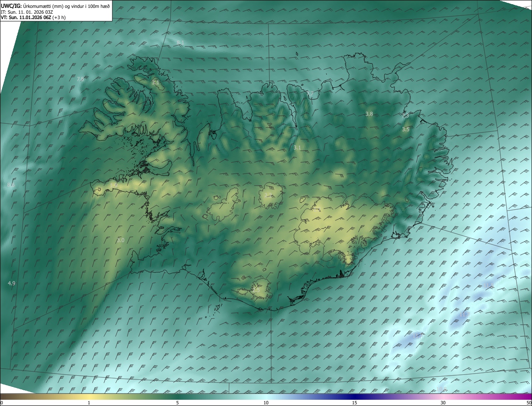The image size is (532, 406).
Task: Select the 'IT: Sun. 11. 01. 2026 03Z' line
Action: point(27,12)
